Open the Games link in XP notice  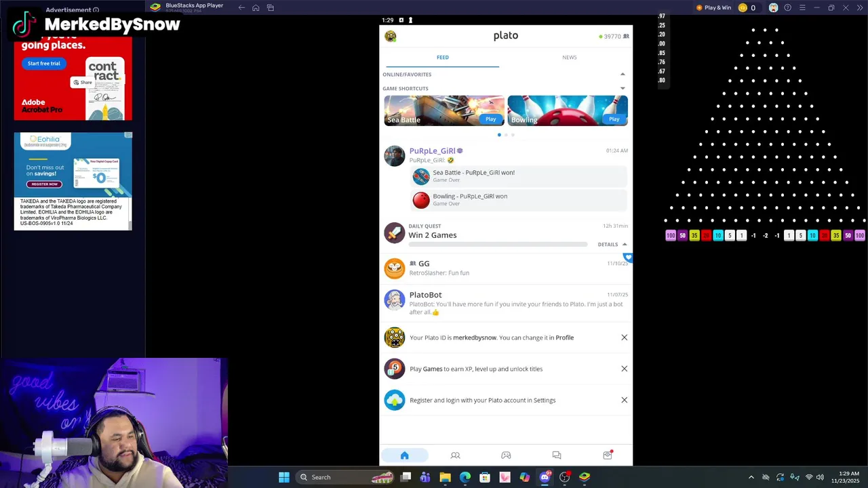tap(433, 369)
